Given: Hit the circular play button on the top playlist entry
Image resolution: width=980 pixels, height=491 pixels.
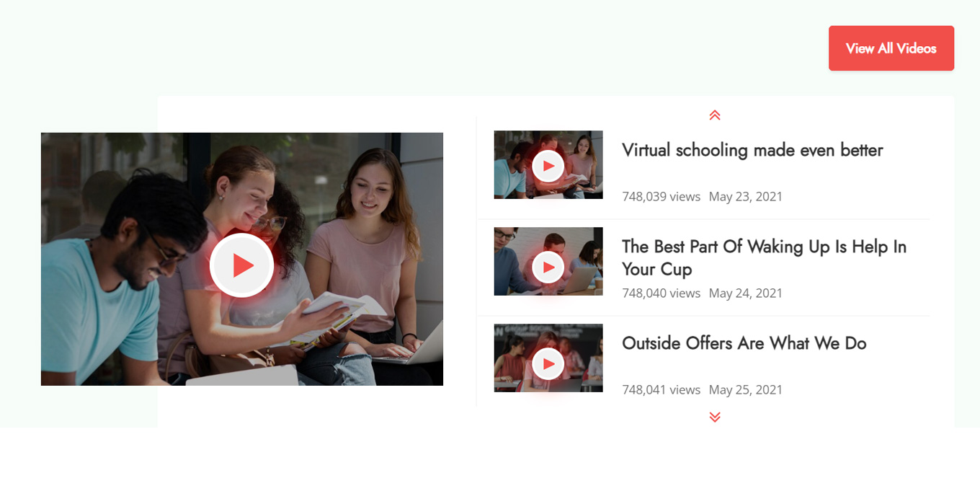Looking at the screenshot, I should [x=548, y=165].
